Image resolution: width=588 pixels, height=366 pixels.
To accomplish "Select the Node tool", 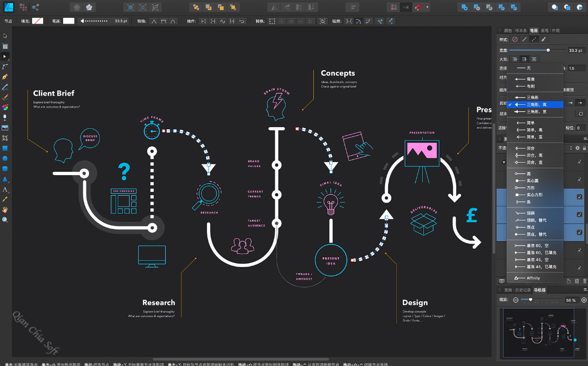I will [5, 56].
